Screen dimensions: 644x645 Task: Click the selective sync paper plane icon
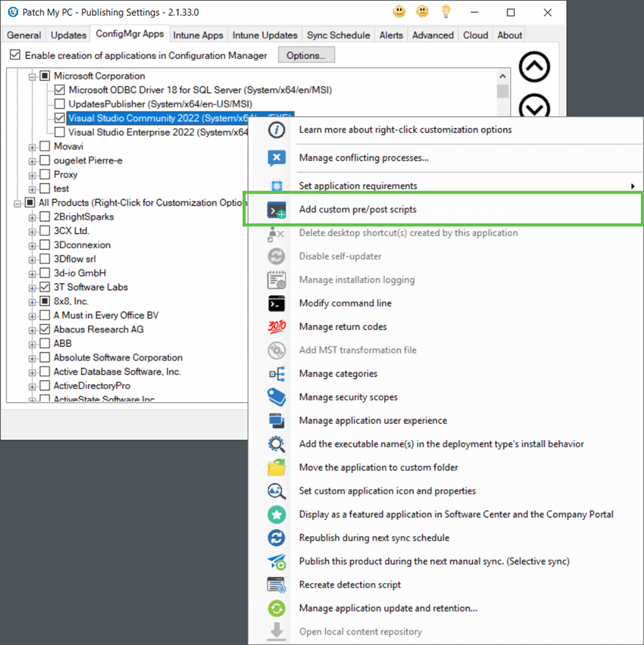276,561
